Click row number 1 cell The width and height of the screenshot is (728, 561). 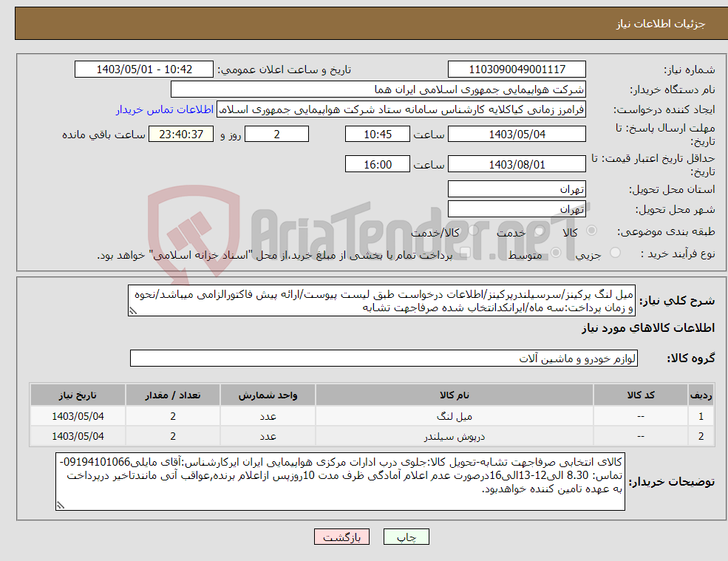pos(701,416)
